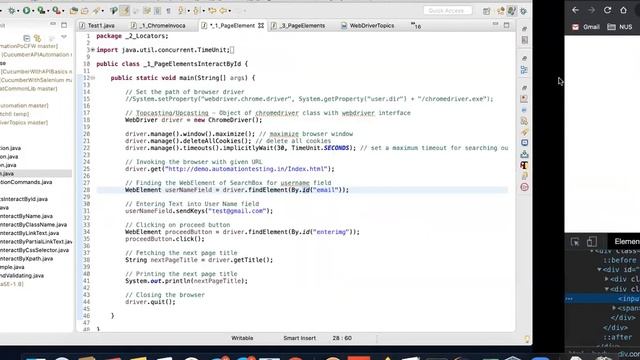Switch to Debug perspective gear icon
This screenshot has width=640, height=360.
point(523,11)
